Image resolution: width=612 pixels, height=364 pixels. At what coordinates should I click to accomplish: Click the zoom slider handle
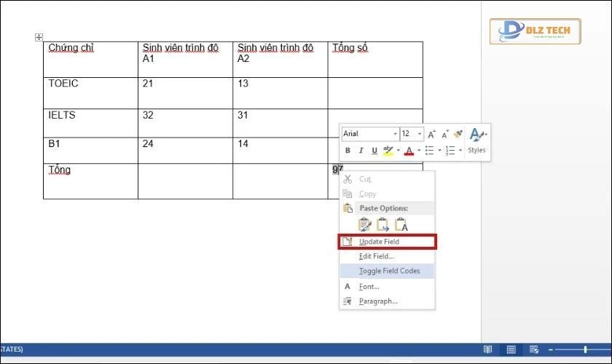click(x=585, y=350)
